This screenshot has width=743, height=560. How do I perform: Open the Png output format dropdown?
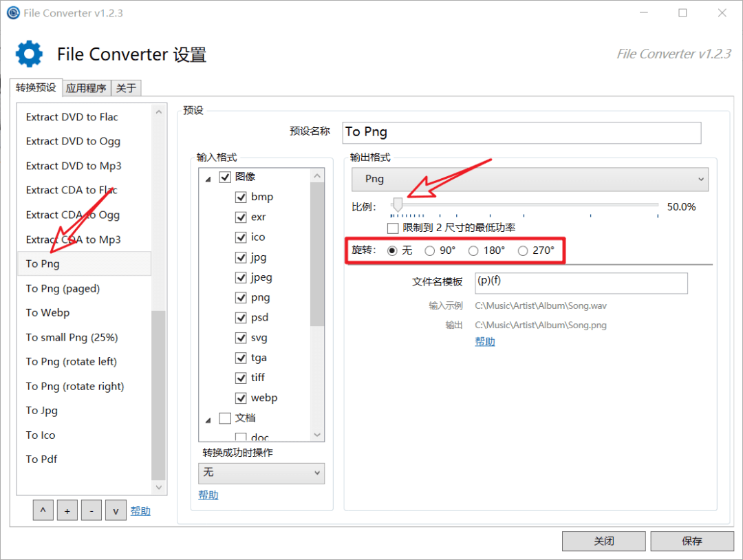(x=530, y=179)
